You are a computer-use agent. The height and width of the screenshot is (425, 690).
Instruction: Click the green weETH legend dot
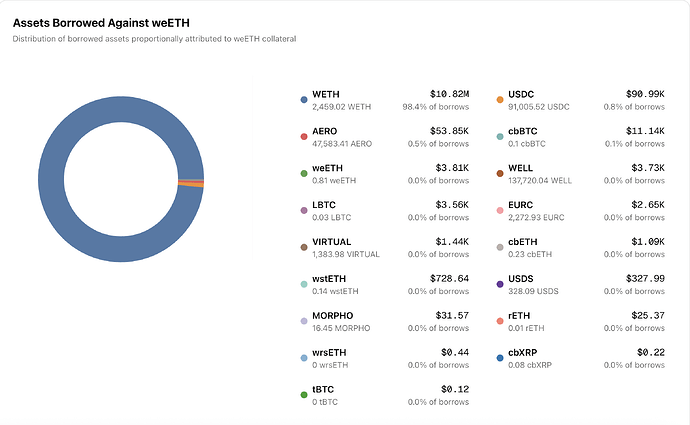[303, 173]
